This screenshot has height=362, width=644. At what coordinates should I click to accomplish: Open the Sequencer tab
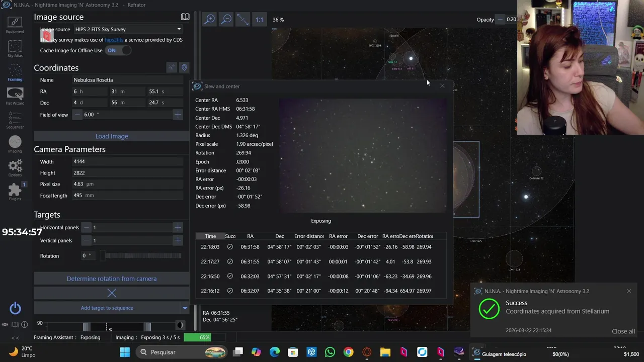pyautogui.click(x=15, y=120)
